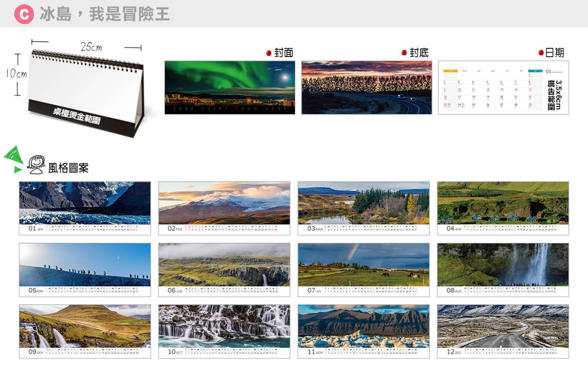Open the sunset road back cover image
The width and height of the screenshot is (588, 375).
click(367, 87)
